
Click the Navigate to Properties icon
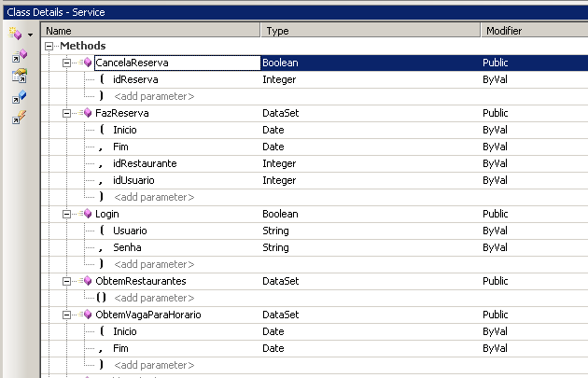(19, 77)
